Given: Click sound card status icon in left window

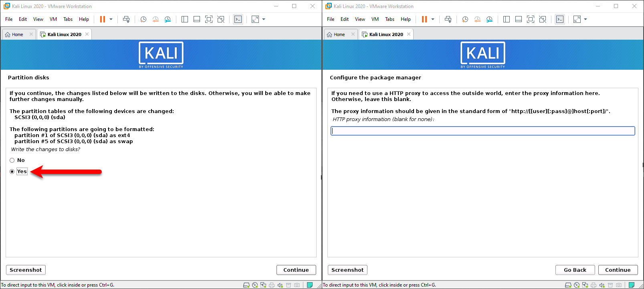Looking at the screenshot, I should pyautogui.click(x=280, y=285).
